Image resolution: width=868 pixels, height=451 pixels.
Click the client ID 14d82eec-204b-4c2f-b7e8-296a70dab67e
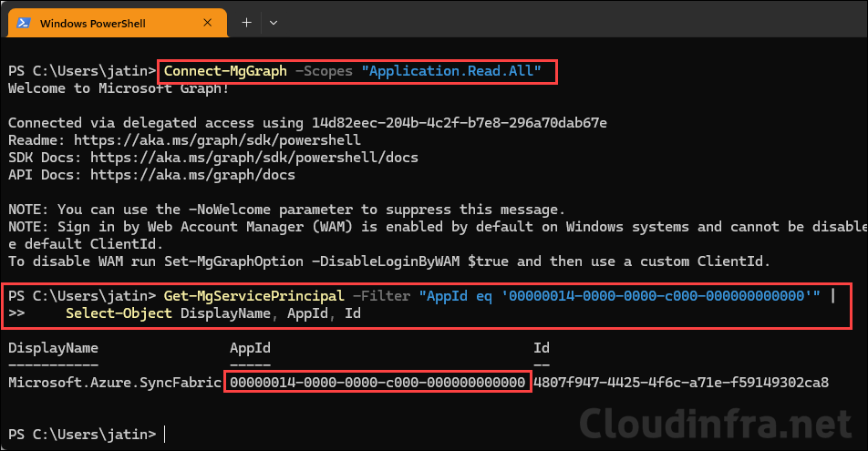point(459,123)
